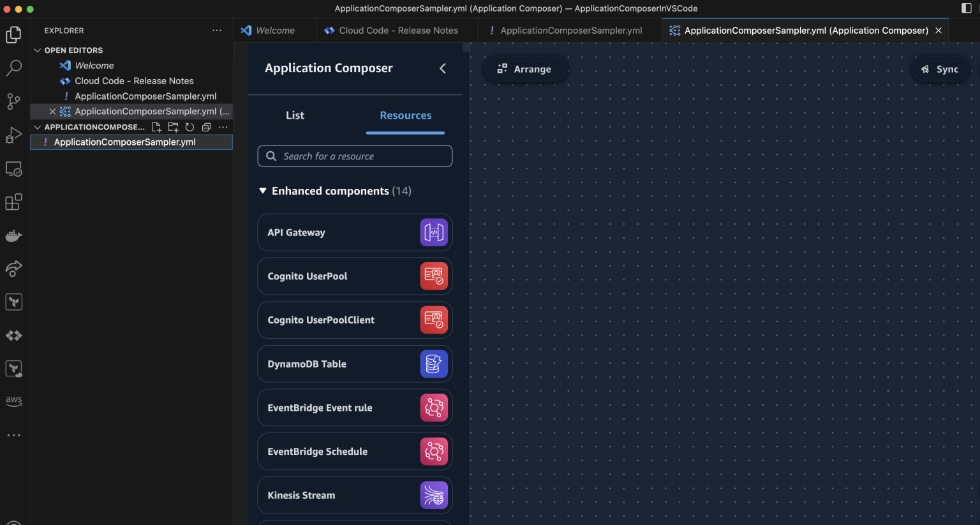Click the Sync button
This screenshot has height=525, width=980.
tap(940, 69)
